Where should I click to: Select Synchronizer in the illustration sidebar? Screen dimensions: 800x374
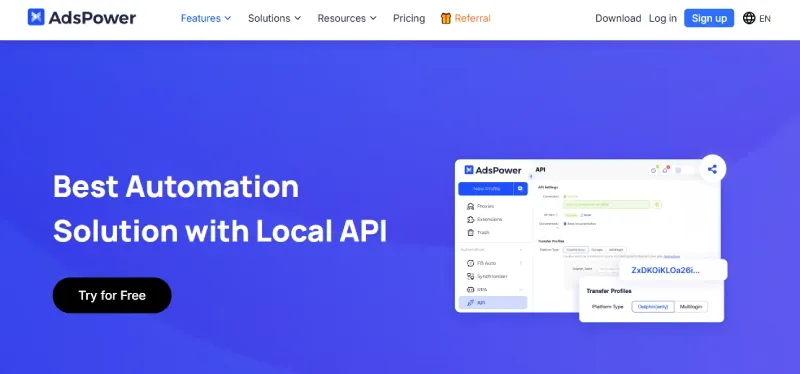point(493,277)
